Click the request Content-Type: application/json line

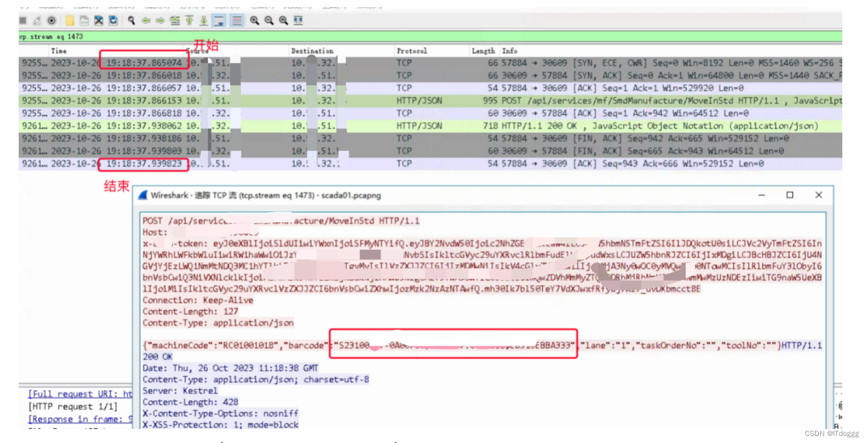click(218, 323)
